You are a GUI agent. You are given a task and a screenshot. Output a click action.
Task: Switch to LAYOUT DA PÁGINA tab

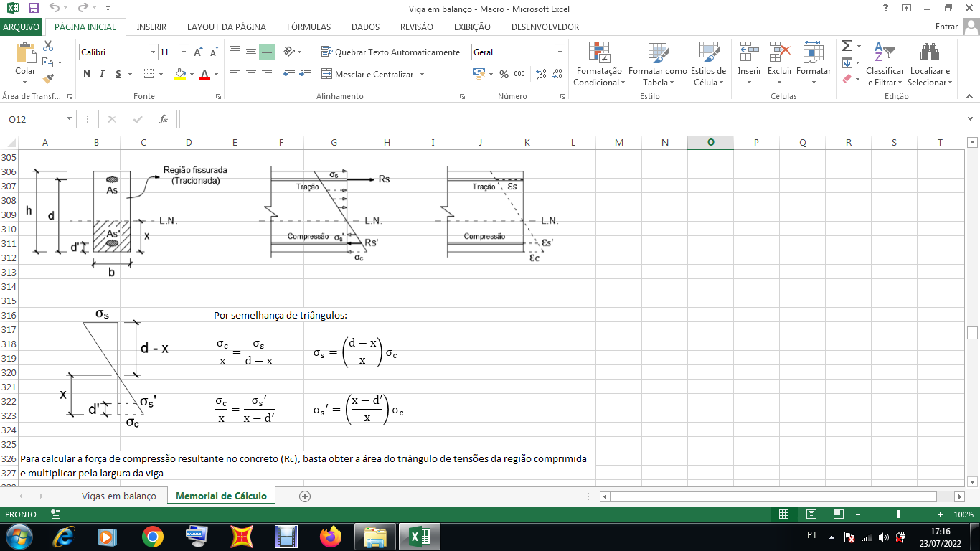pyautogui.click(x=227, y=27)
